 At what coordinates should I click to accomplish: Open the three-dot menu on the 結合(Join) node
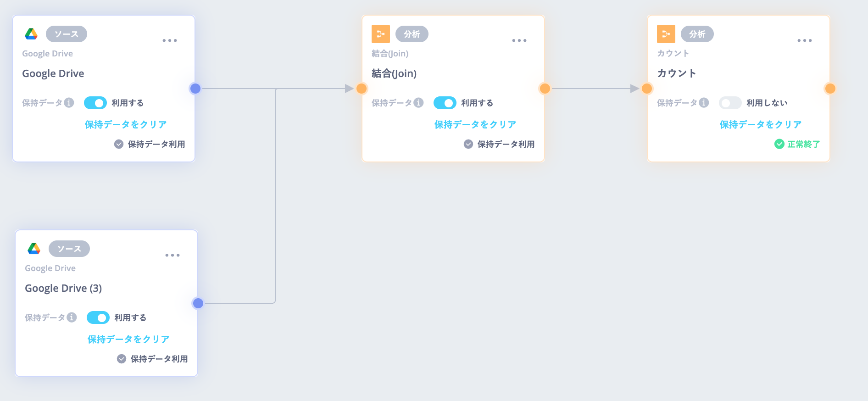click(519, 40)
